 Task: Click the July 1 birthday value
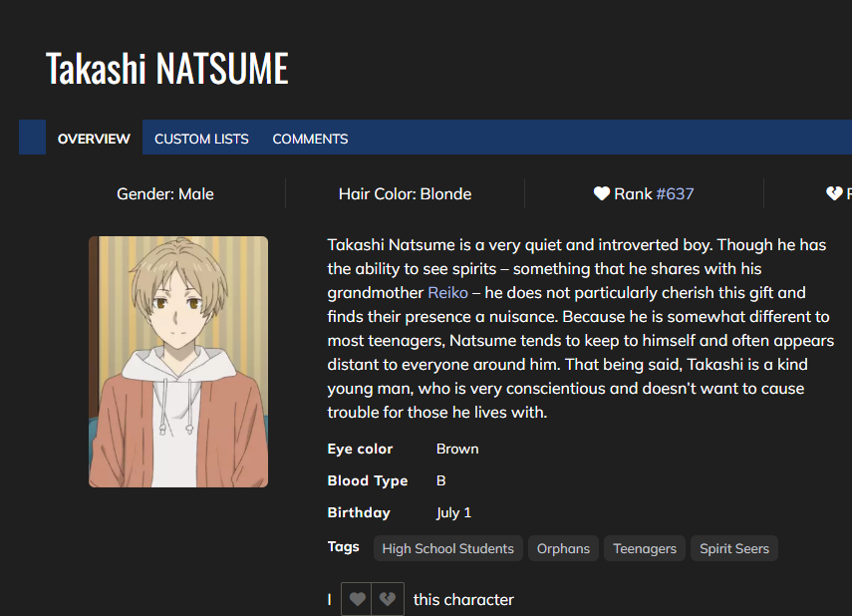click(453, 512)
